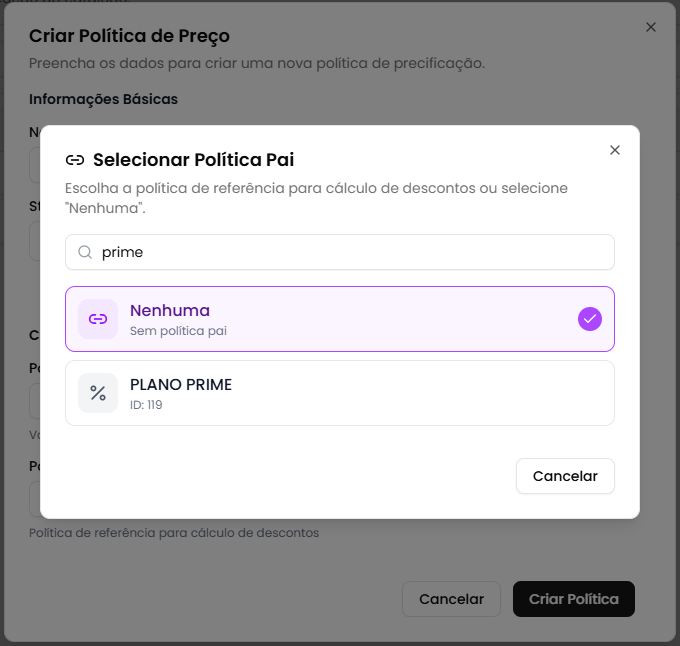Click the Criar Política de Preço title
Image resolution: width=680 pixels, height=646 pixels.
pos(130,36)
